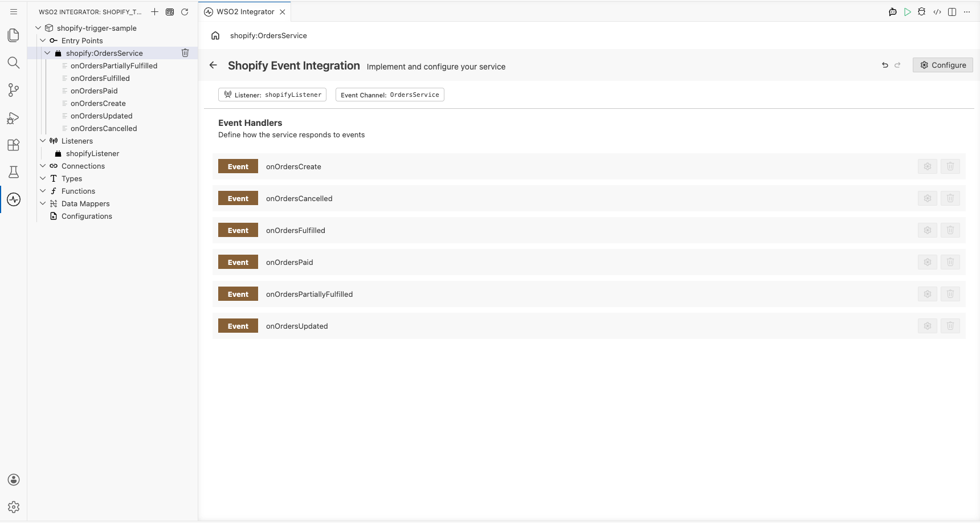Open the Source Control view
980x523 pixels.
[14, 90]
